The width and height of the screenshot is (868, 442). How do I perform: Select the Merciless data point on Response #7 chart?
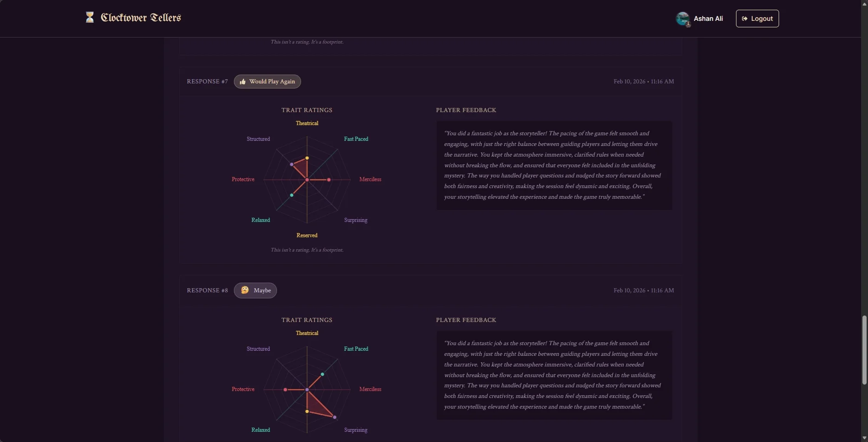328,180
